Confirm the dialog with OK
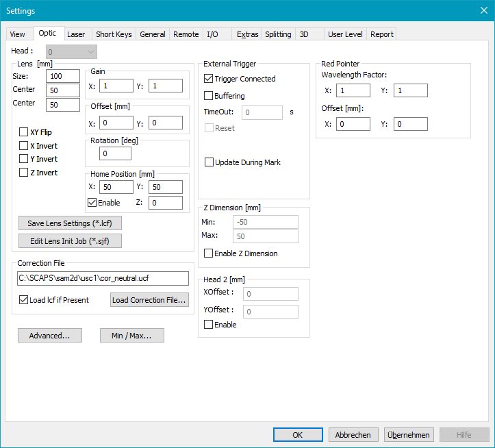The width and height of the screenshot is (495, 448). coord(297,435)
